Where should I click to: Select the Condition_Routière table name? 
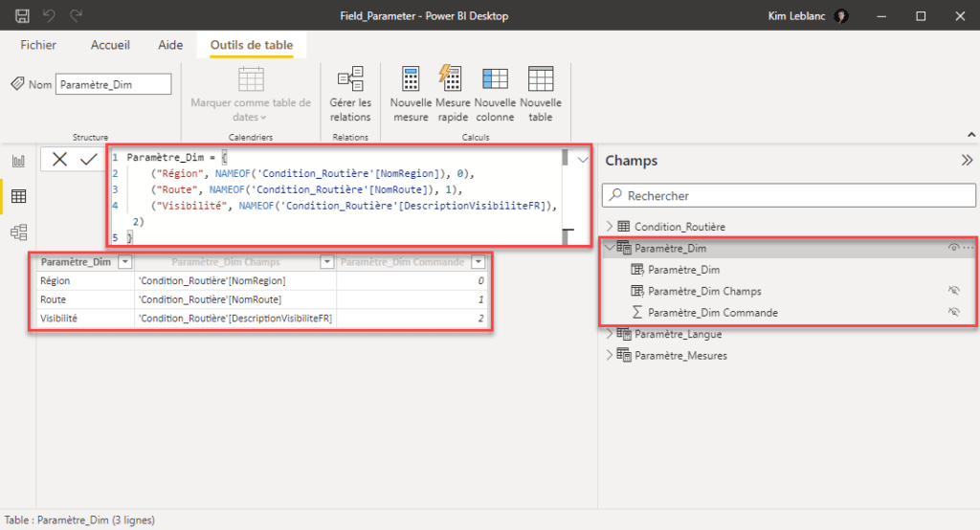tap(679, 227)
